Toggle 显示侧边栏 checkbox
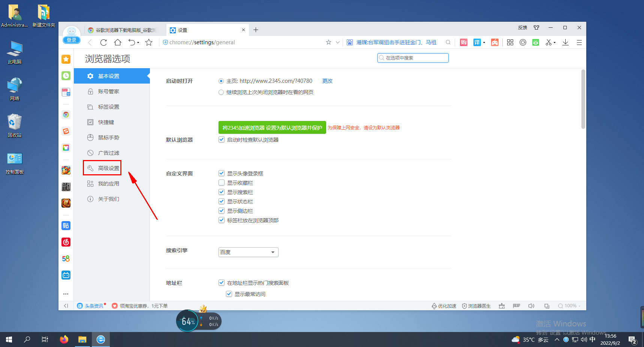Viewport: 644px width, 347px height. click(222, 211)
